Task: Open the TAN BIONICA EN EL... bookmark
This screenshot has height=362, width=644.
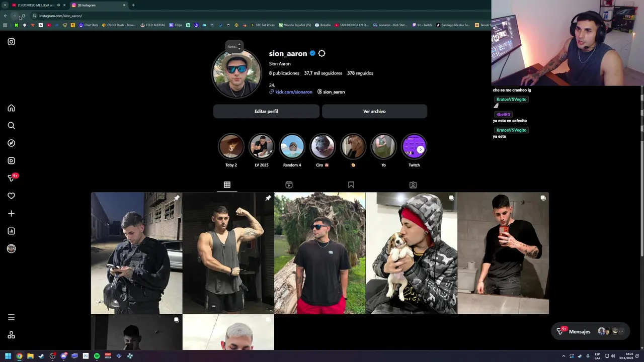Action: pos(352,25)
